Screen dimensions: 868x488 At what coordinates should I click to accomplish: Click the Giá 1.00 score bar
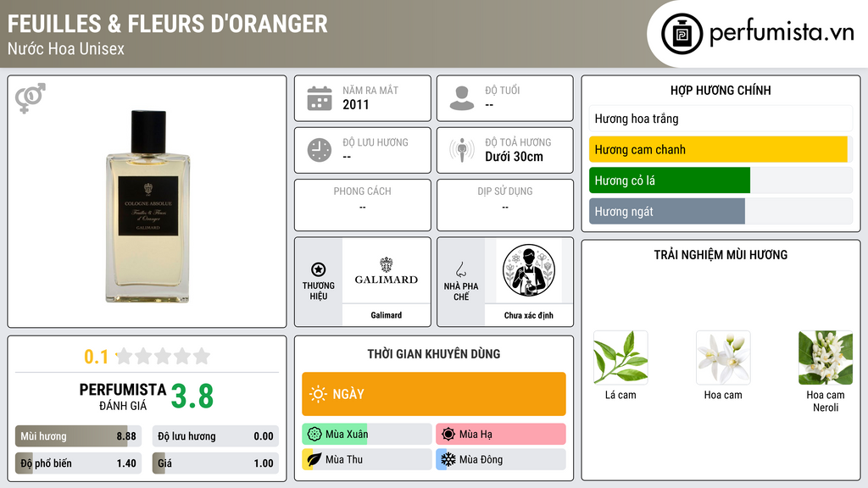[x=215, y=463]
